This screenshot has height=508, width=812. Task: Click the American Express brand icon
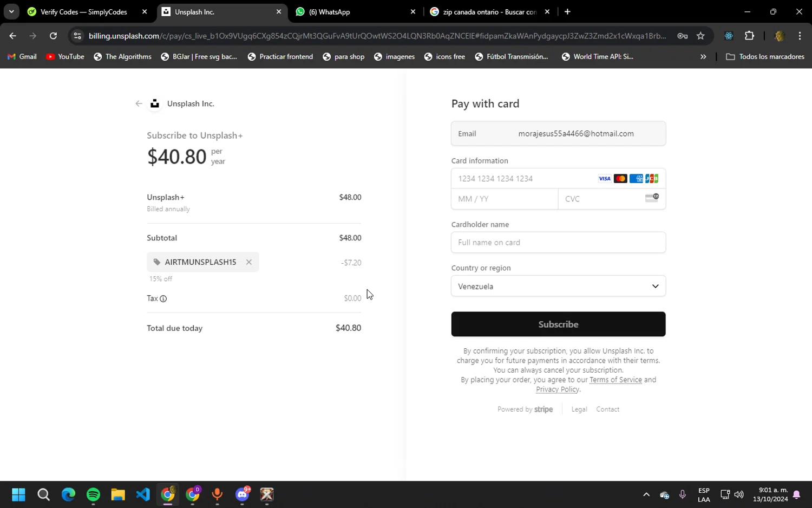coord(636,179)
